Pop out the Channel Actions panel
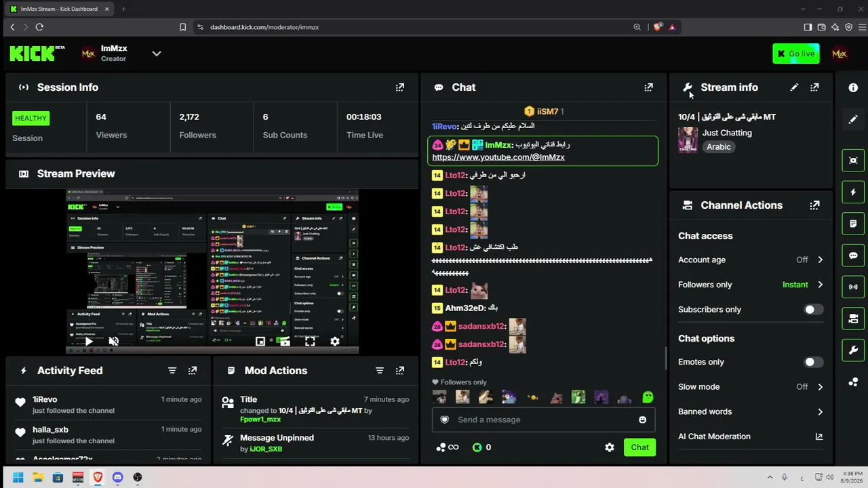The image size is (868, 488). pyautogui.click(x=814, y=205)
